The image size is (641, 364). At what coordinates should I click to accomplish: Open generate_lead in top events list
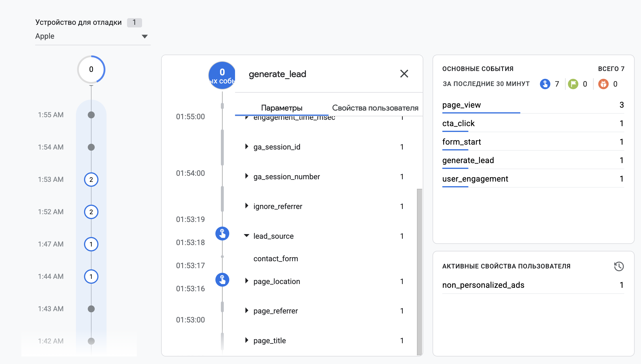(x=533, y=160)
